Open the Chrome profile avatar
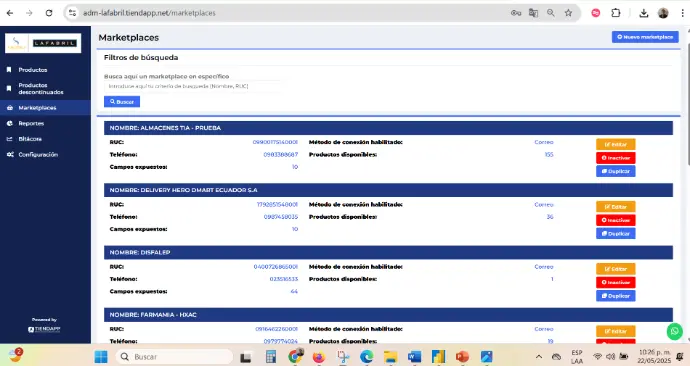This screenshot has width=690, height=366. [x=663, y=13]
